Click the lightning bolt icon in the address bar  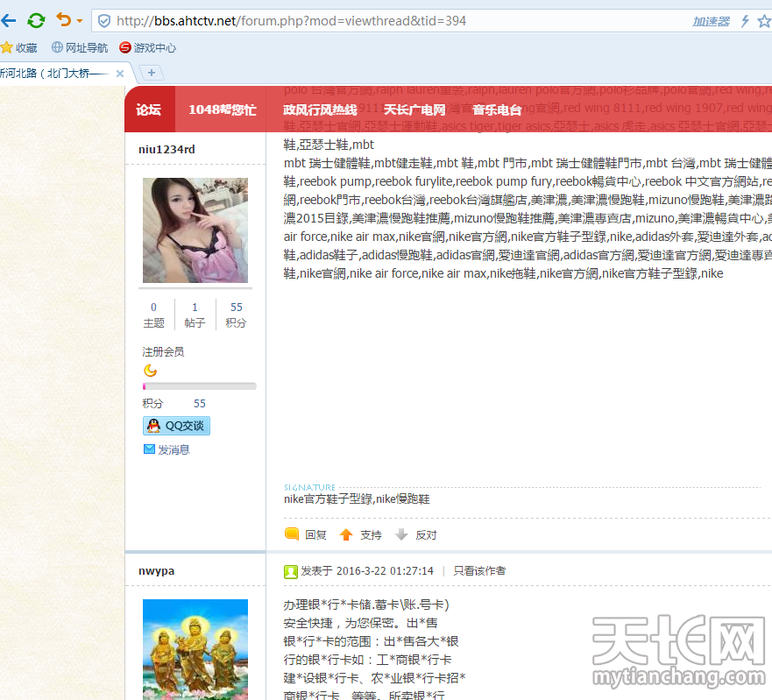[745, 21]
